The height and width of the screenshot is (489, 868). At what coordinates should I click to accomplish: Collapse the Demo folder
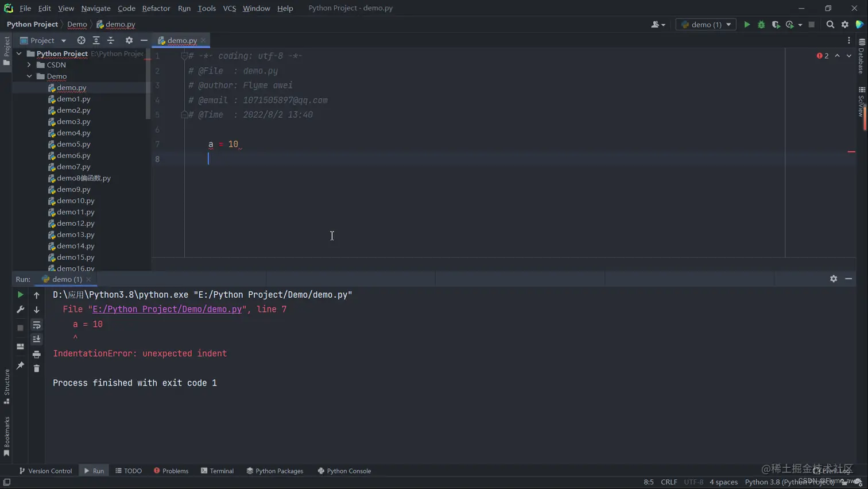click(x=29, y=76)
